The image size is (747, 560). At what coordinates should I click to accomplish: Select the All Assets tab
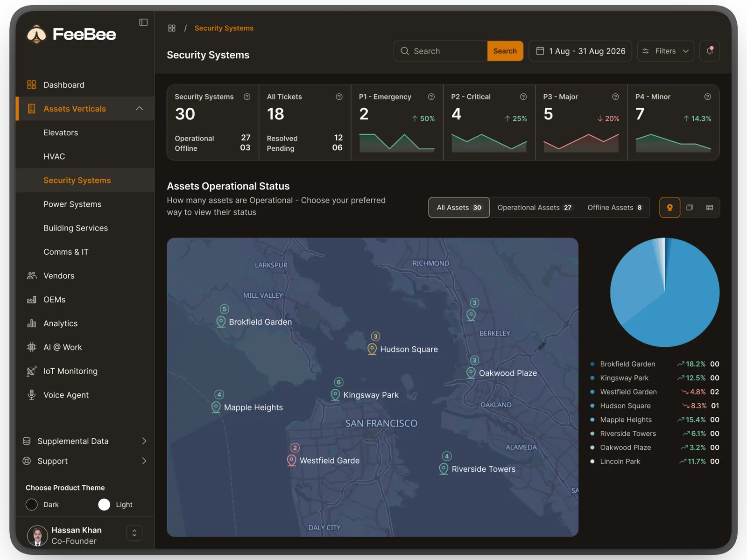tap(459, 208)
